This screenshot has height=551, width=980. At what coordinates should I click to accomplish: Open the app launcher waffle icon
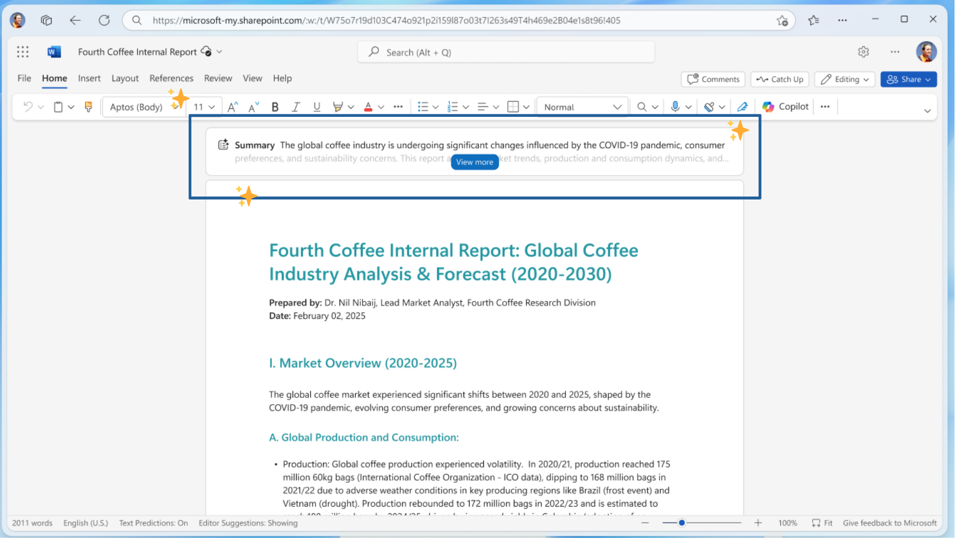22,52
